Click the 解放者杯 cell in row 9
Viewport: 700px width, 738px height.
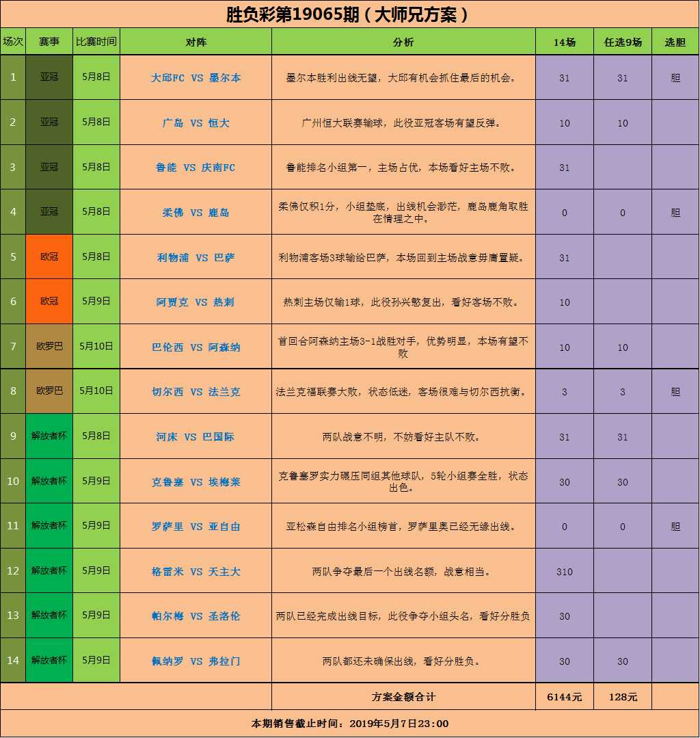click(49, 436)
